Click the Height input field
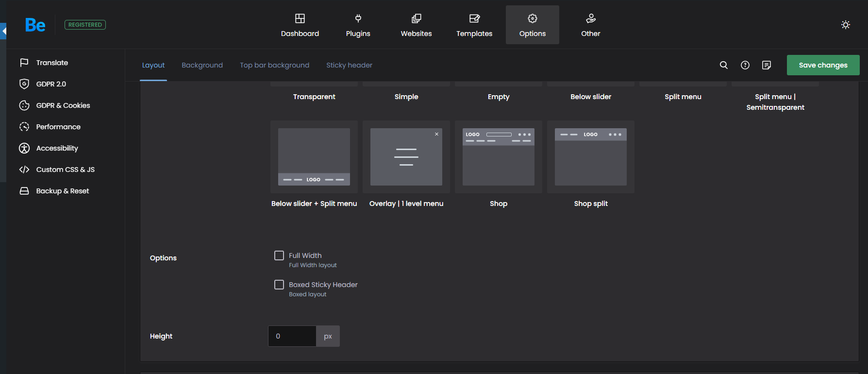868x374 pixels. (x=292, y=336)
